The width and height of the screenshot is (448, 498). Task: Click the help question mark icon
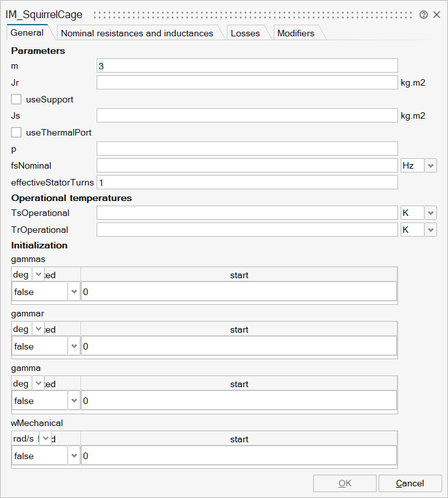tap(423, 14)
